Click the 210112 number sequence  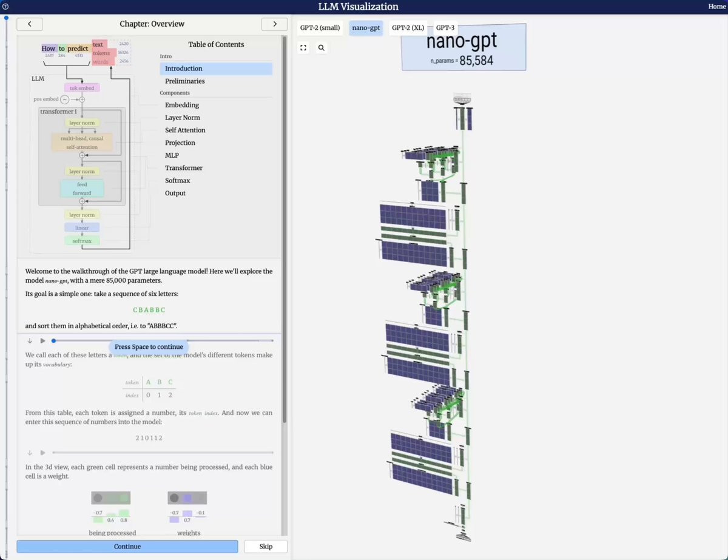pos(149,438)
